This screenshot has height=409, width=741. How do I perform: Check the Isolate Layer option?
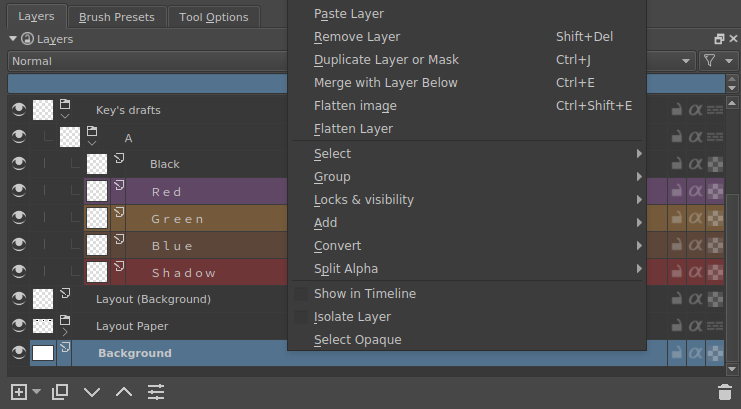(301, 317)
